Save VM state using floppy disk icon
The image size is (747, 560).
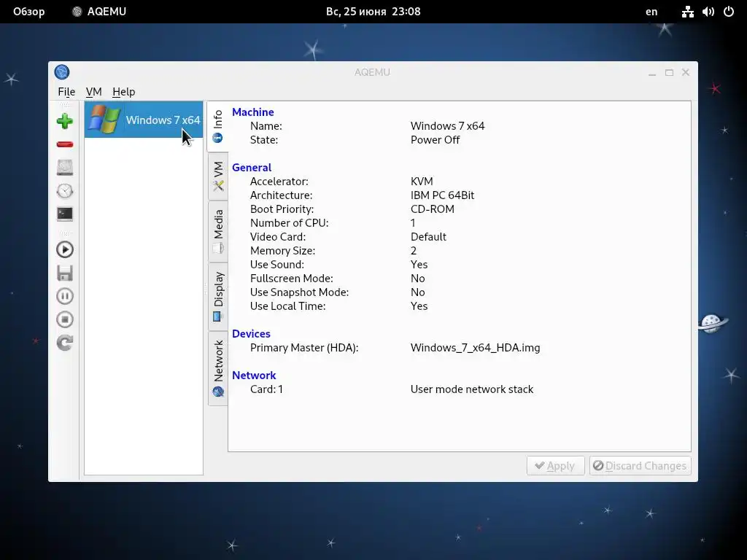click(65, 273)
